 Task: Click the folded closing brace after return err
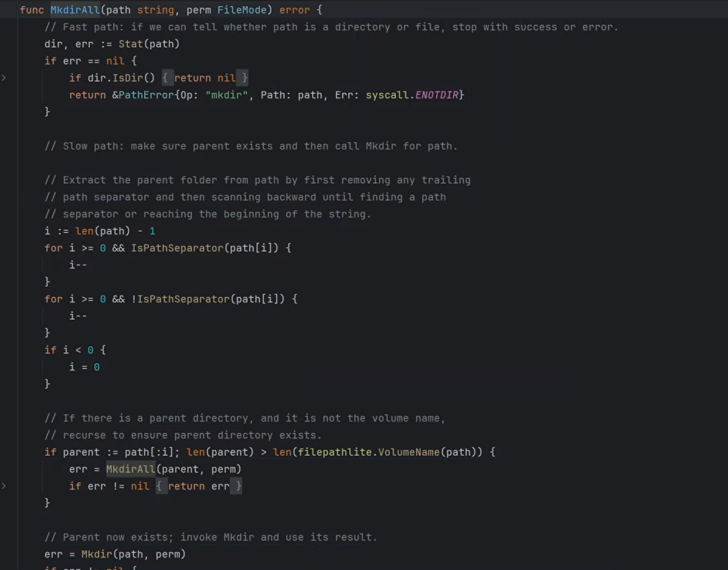[238, 486]
